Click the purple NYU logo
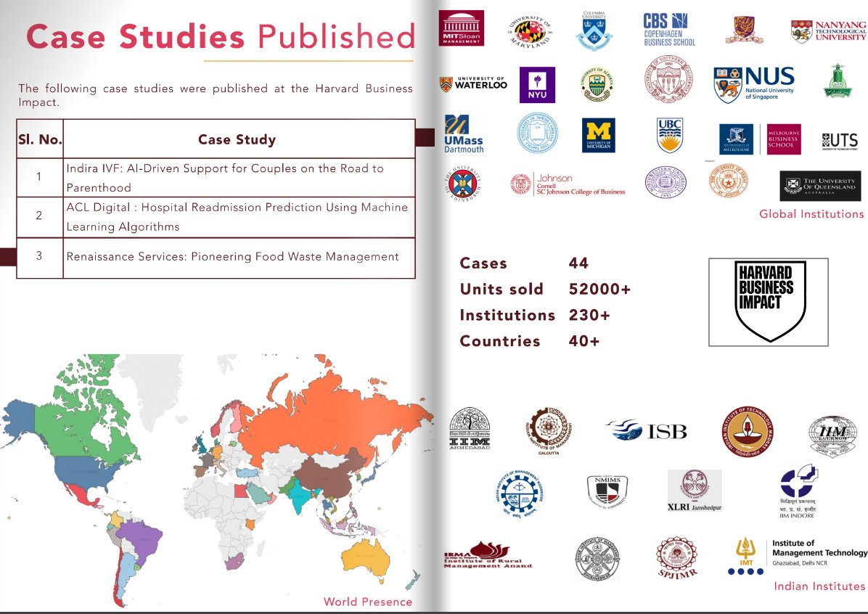The width and height of the screenshot is (868, 614). point(537,85)
